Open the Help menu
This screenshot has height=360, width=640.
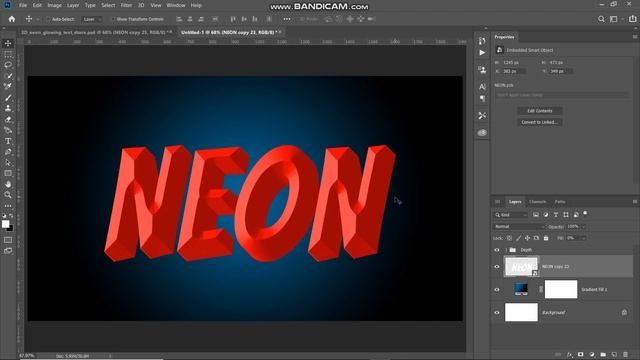[196, 5]
